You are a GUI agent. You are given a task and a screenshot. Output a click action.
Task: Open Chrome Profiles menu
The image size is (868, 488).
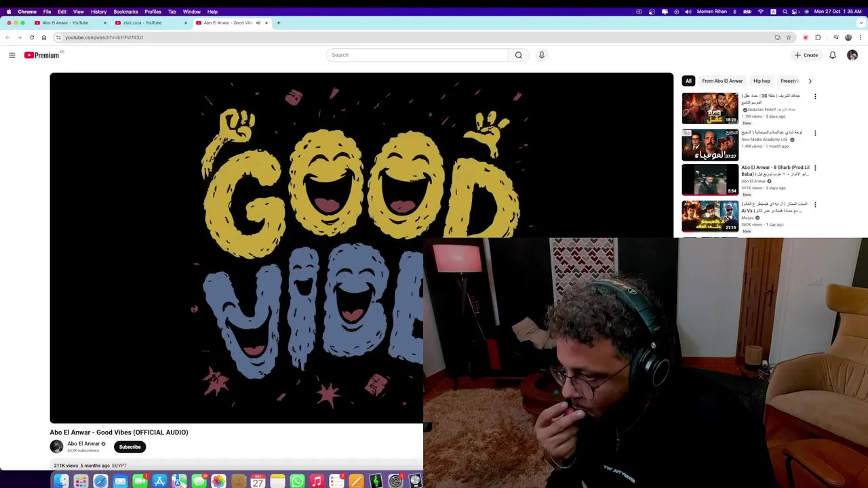153,12
